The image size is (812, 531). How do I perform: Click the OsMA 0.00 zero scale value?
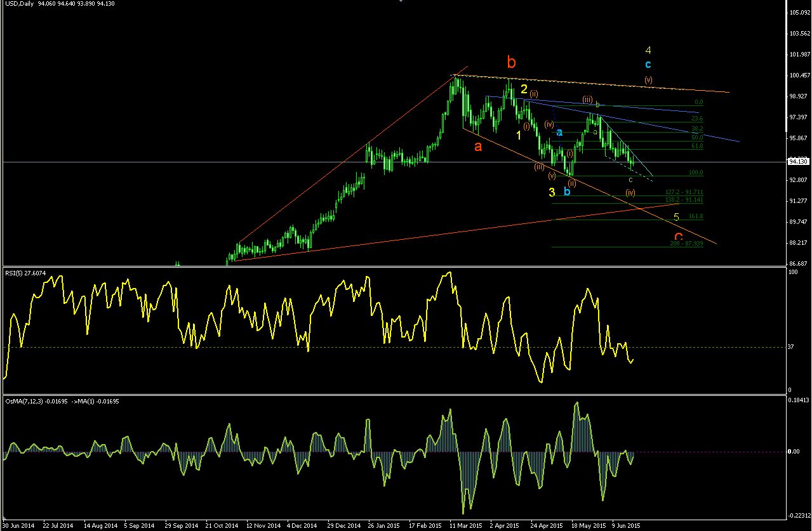794,452
